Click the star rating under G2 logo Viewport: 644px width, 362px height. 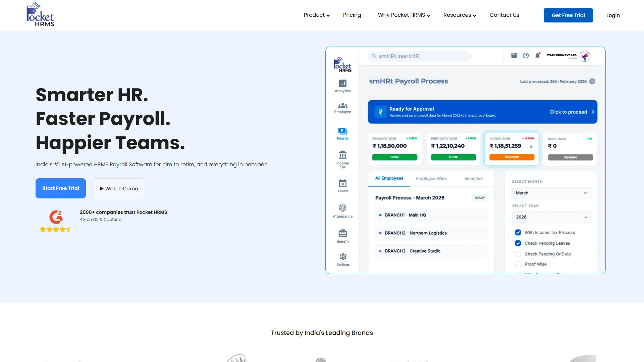[x=55, y=229]
